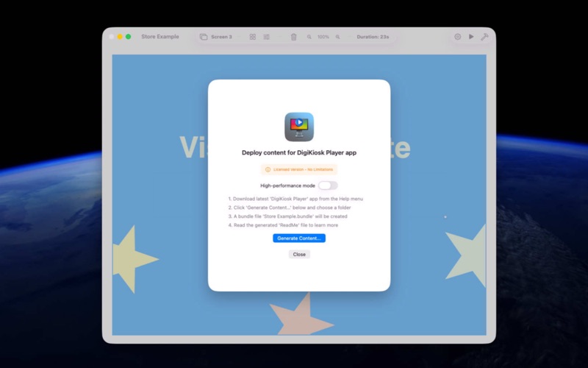Open the sliders settings icon in toolbar
The image size is (588, 368).
[x=266, y=37]
